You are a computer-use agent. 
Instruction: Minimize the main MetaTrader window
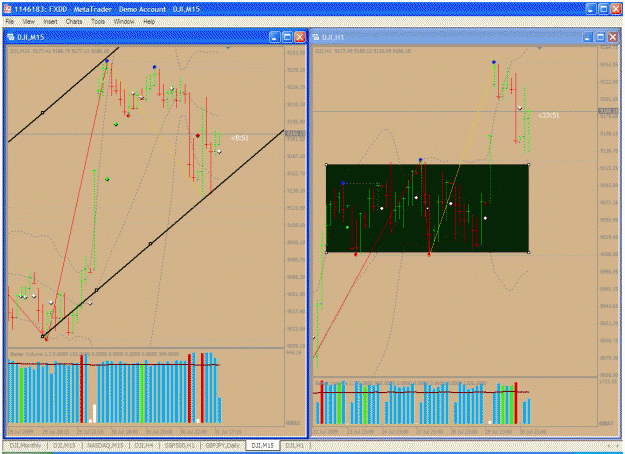(x=591, y=9)
